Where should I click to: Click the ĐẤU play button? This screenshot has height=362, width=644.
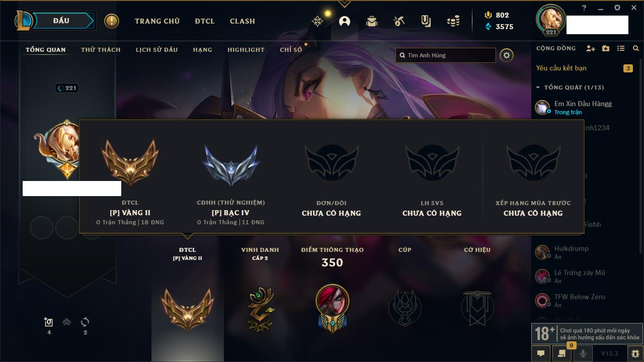[x=62, y=21]
